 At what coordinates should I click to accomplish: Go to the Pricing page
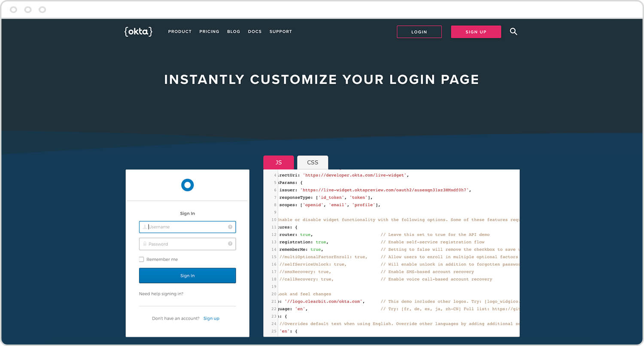[209, 32]
